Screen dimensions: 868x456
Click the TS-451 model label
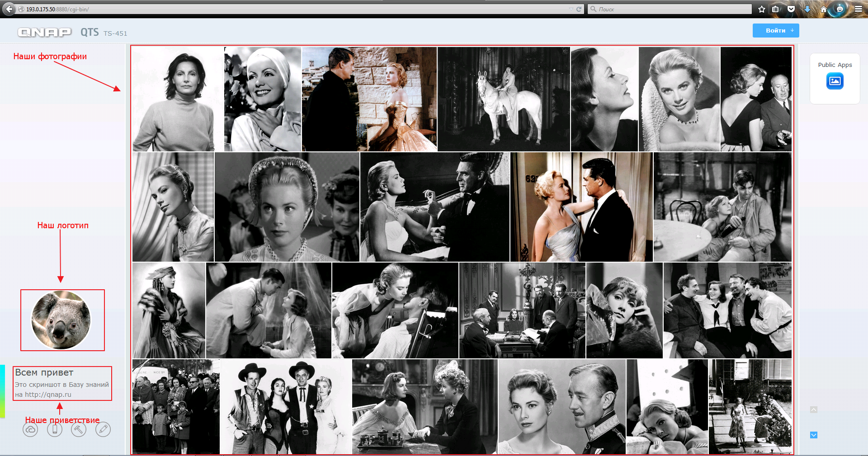pos(115,33)
